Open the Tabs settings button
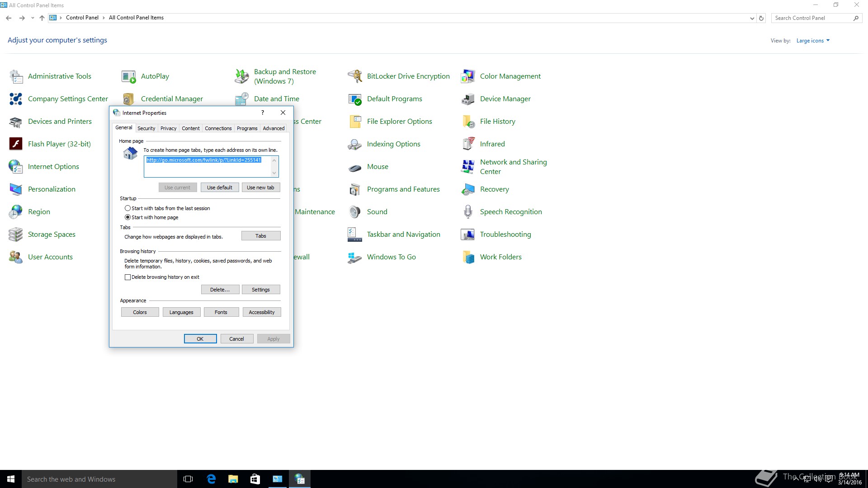The image size is (868, 488). tap(261, 236)
